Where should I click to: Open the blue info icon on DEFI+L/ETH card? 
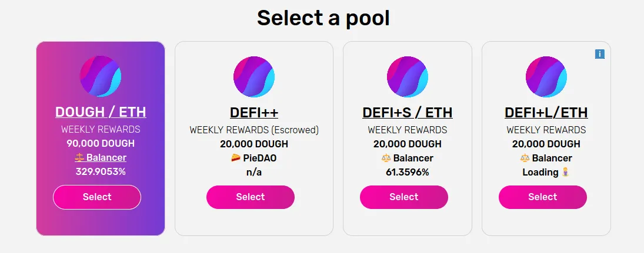point(600,54)
